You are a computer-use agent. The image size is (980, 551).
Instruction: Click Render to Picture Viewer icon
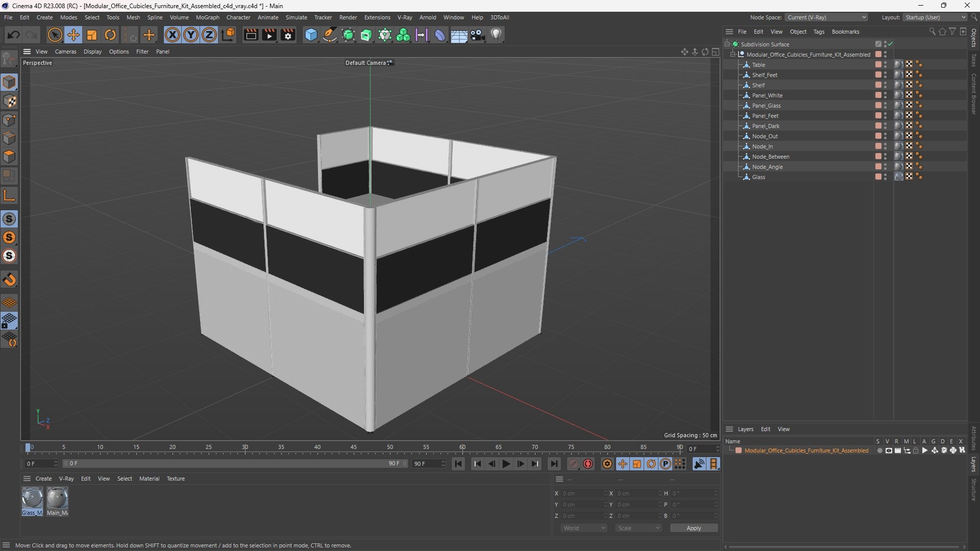tap(269, 35)
